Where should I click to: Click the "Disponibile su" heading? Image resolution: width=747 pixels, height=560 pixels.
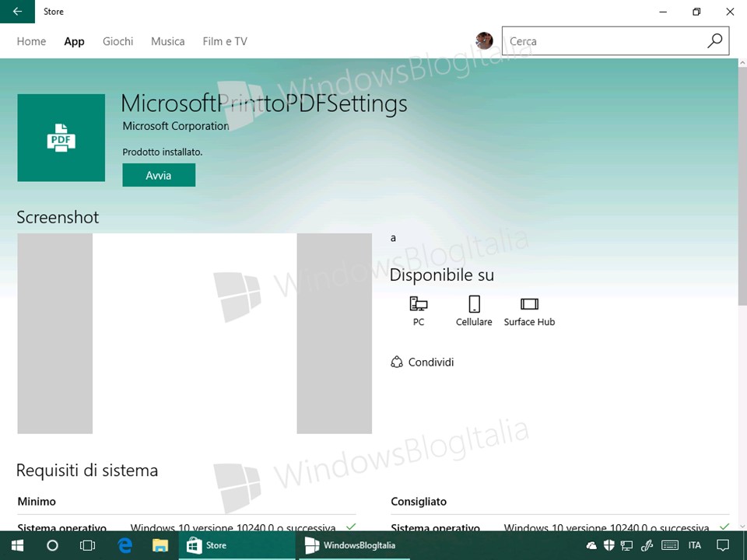(442, 275)
